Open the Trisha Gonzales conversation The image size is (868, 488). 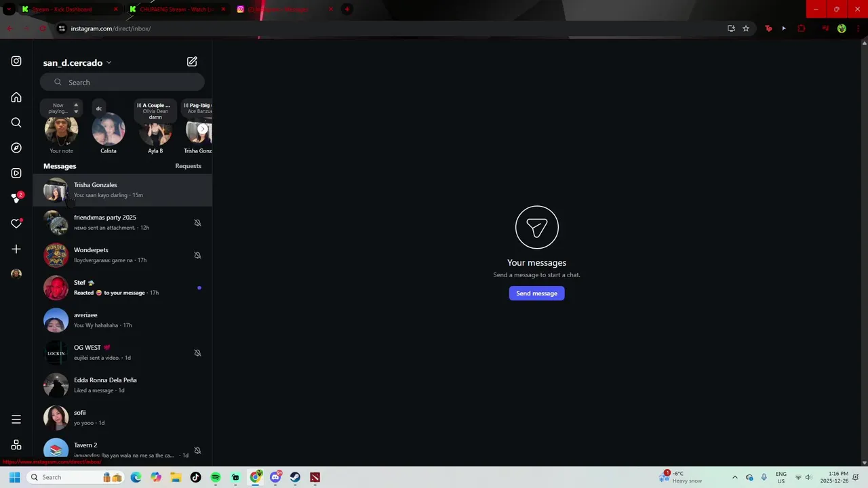pyautogui.click(x=122, y=190)
